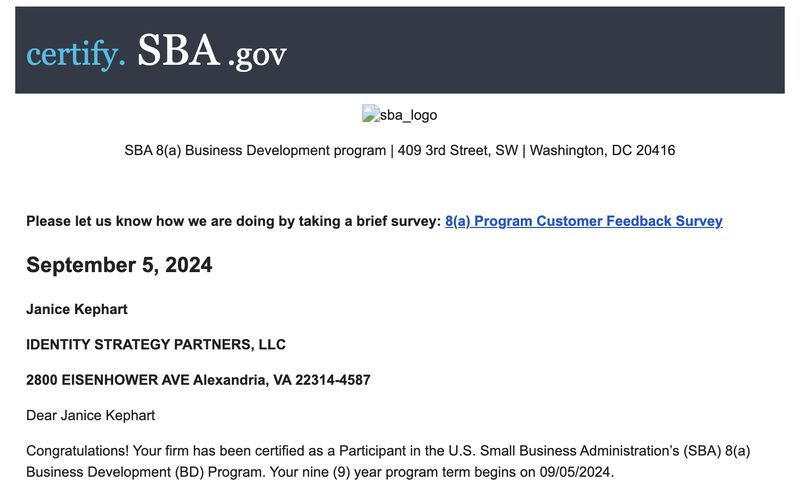Click the broken sba_logo image icon
Viewport: 800px width, 492px height.
pyautogui.click(x=370, y=113)
